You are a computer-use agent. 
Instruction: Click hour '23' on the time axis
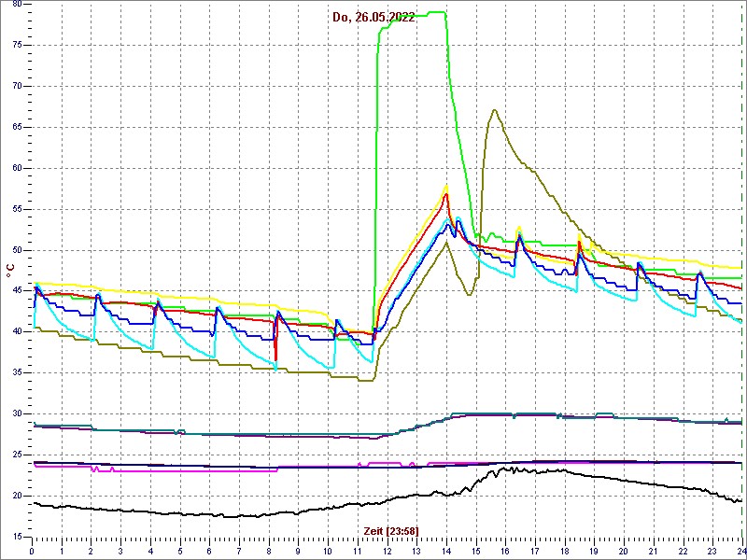point(712,549)
